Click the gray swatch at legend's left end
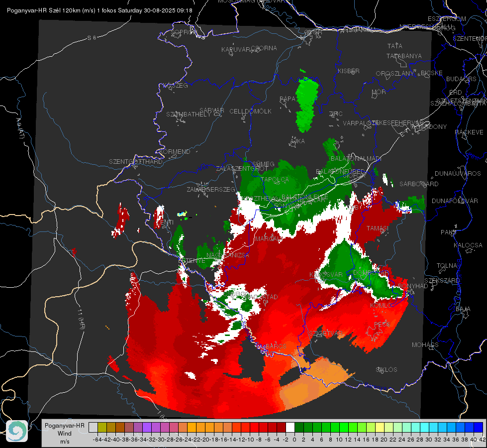The width and height of the screenshot is (487, 448). (93, 427)
